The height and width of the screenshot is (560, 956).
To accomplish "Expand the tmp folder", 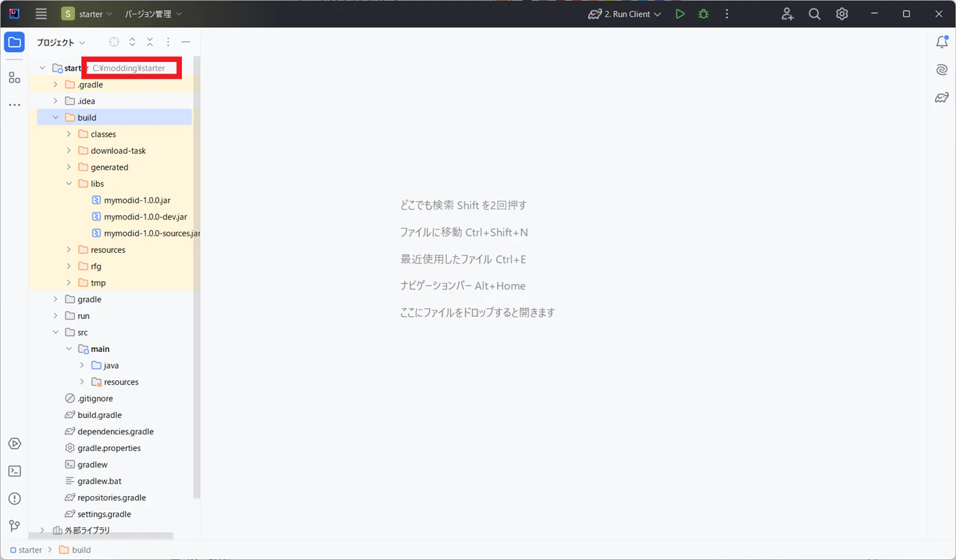I will pos(69,283).
